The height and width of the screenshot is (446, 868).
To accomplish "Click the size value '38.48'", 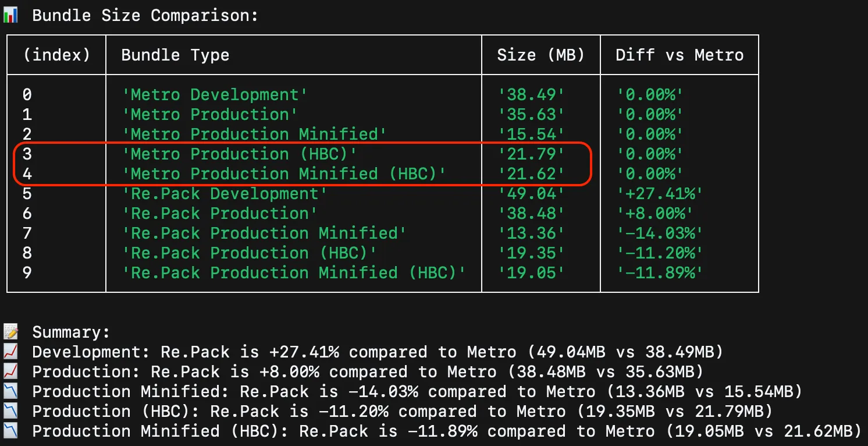I will [531, 213].
